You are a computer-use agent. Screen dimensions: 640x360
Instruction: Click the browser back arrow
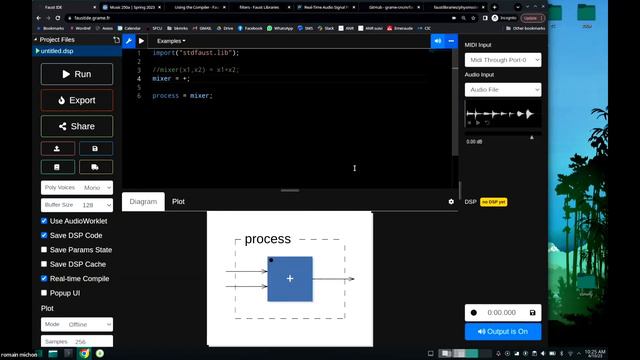point(38,18)
